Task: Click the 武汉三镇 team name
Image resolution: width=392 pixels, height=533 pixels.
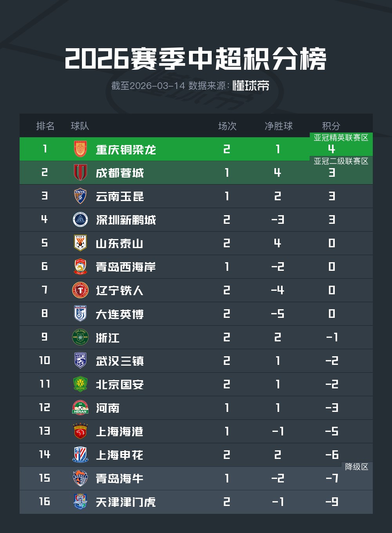Action: pos(120,361)
